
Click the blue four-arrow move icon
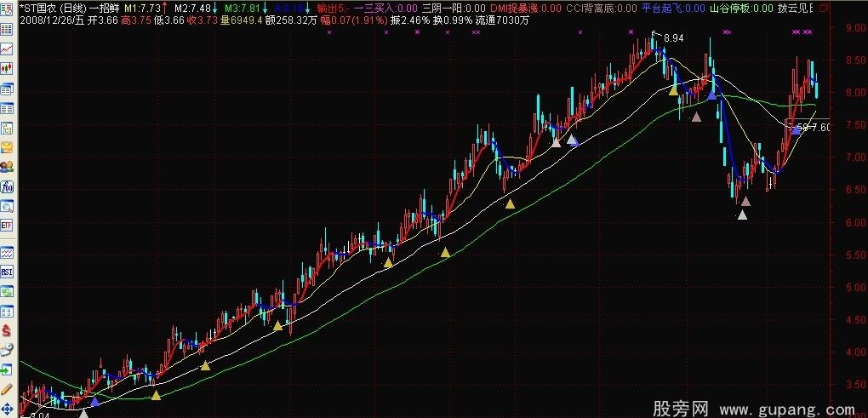(7, 409)
